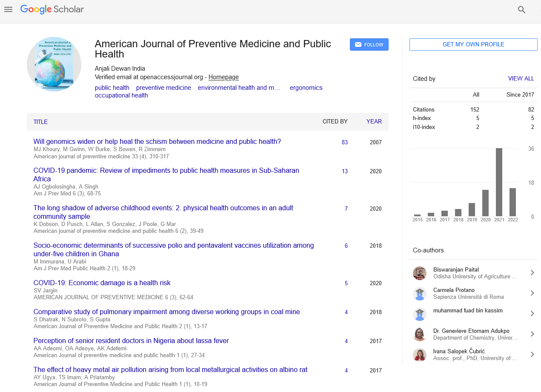Open the hamburger menu icon
This screenshot has height=392, width=541.
tap(8, 9)
